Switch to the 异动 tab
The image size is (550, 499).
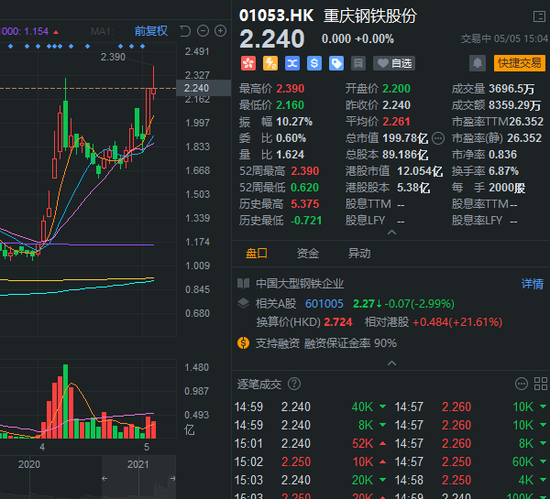(x=359, y=253)
